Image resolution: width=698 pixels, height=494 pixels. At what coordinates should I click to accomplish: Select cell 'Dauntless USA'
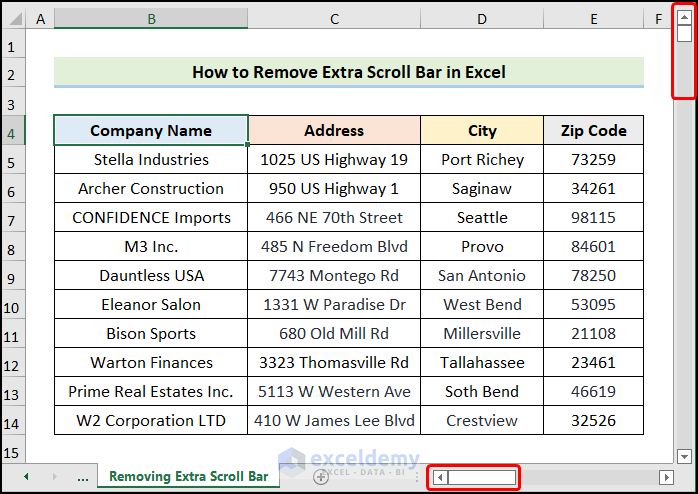[151, 275]
